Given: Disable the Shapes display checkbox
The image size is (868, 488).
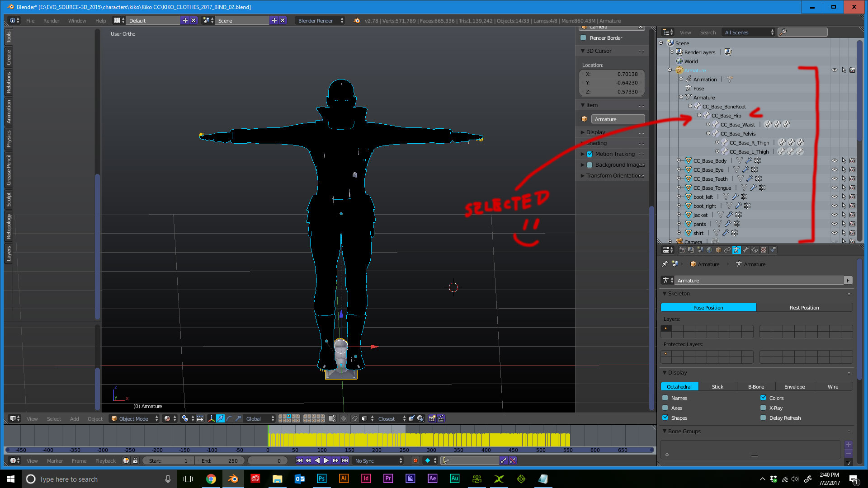Looking at the screenshot, I should 665,418.
